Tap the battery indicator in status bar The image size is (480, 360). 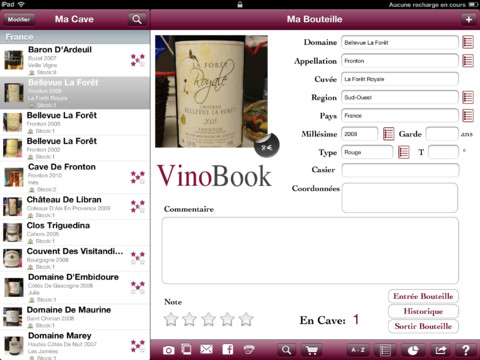473,4
